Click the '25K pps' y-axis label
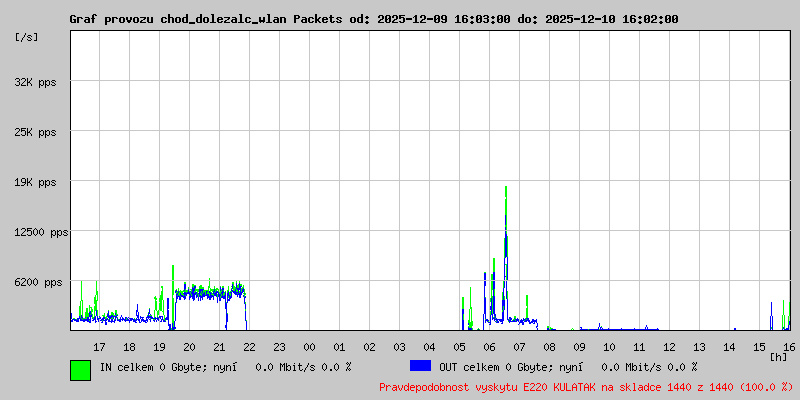 click(x=35, y=132)
